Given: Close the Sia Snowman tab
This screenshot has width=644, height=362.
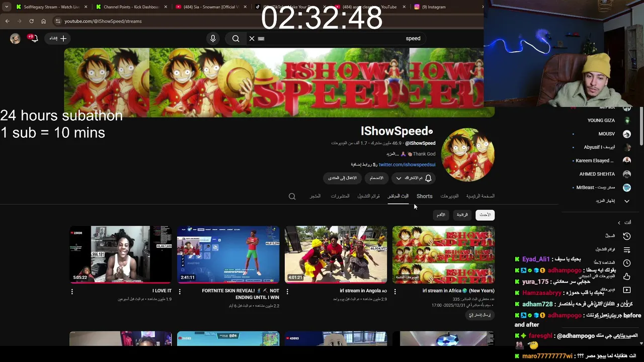Looking at the screenshot, I should click(245, 7).
